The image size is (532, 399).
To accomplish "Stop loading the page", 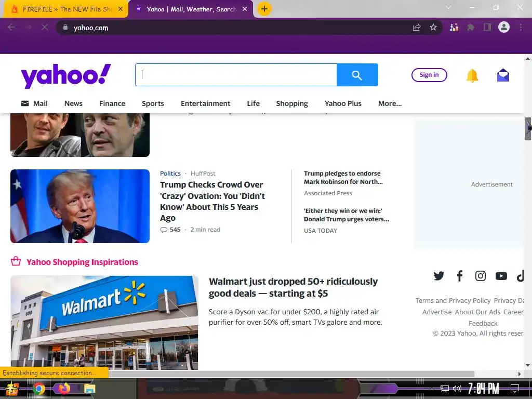I will tap(45, 27).
